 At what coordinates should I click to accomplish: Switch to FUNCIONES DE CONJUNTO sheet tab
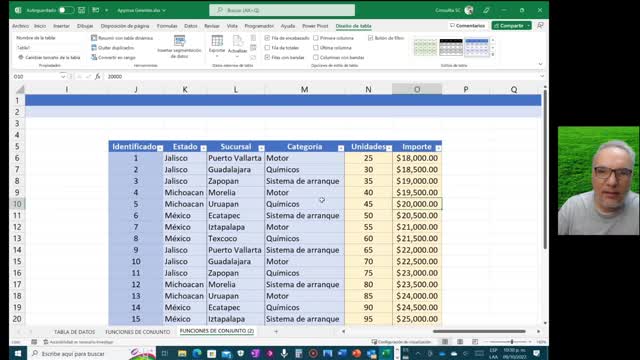coord(138,332)
